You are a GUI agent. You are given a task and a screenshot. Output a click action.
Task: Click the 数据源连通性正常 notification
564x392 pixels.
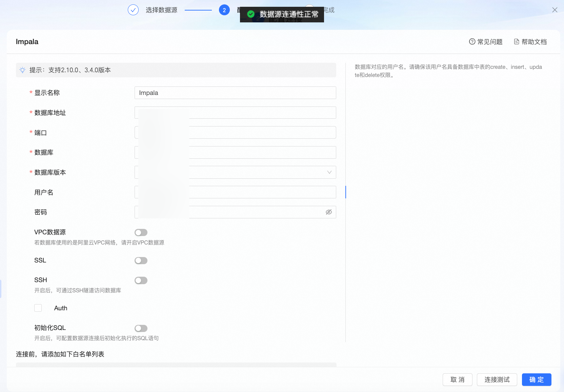(282, 14)
